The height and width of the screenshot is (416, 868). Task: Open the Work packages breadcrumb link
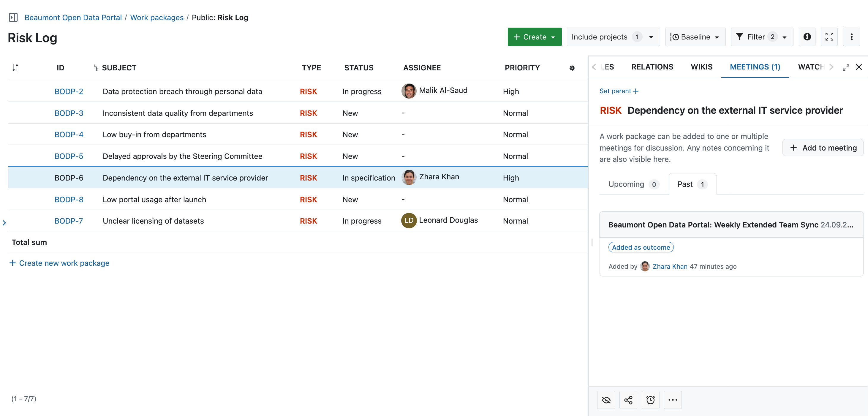(157, 17)
